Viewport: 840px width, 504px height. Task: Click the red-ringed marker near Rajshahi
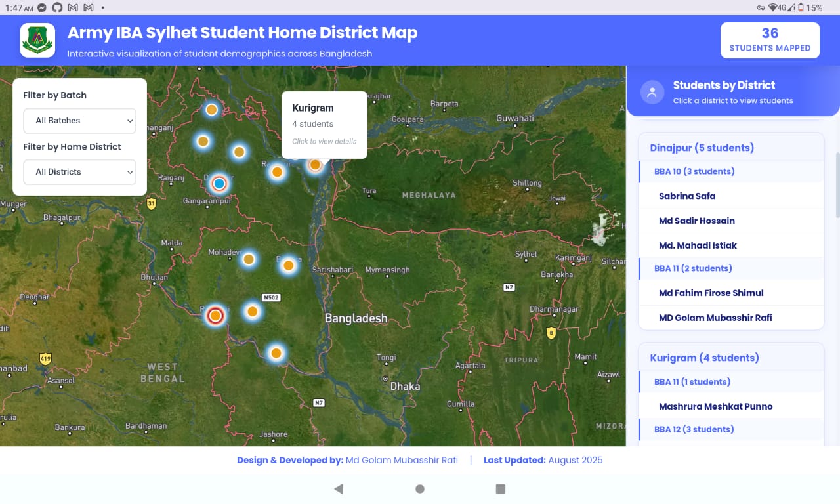tap(215, 316)
